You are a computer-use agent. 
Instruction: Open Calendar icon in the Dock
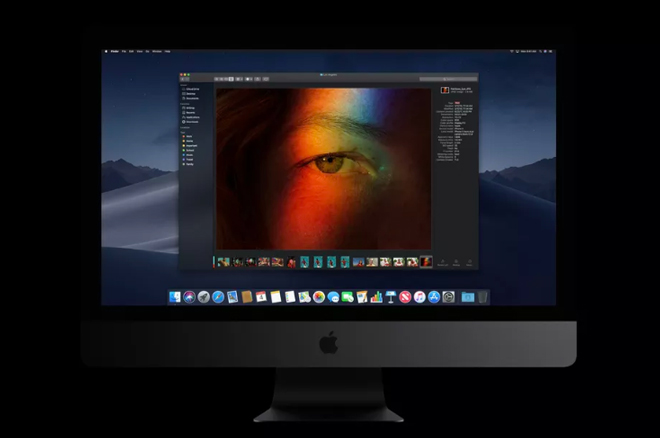click(261, 297)
